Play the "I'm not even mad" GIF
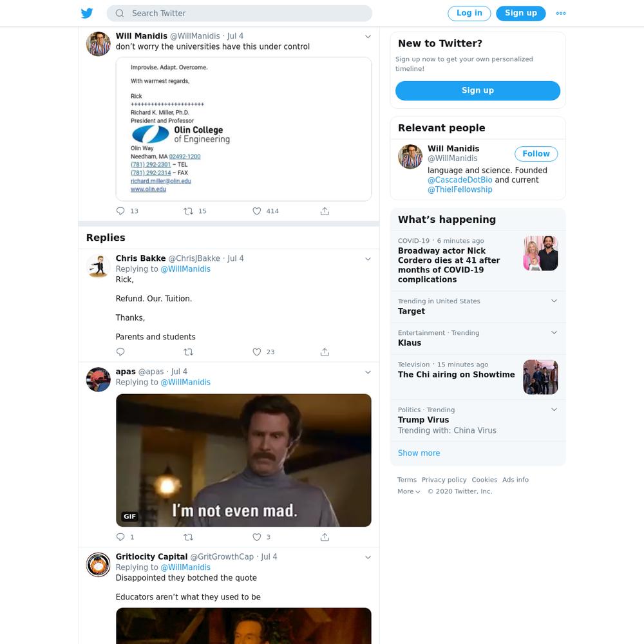The width and height of the screenshot is (644, 644). coord(243,460)
